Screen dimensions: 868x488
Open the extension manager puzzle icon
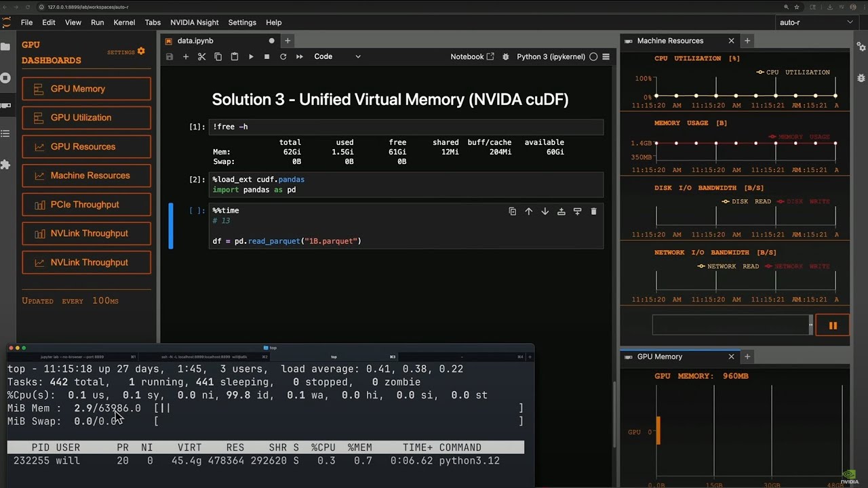(5, 165)
